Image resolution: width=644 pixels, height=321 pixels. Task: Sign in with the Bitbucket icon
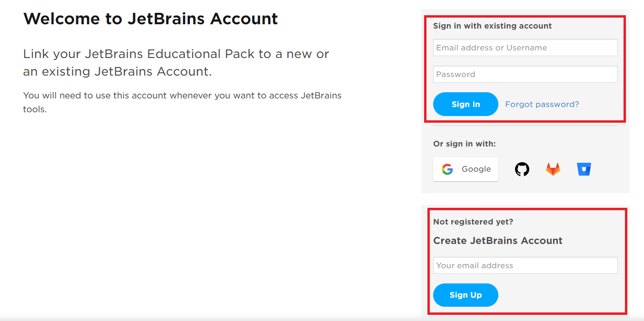coord(584,169)
